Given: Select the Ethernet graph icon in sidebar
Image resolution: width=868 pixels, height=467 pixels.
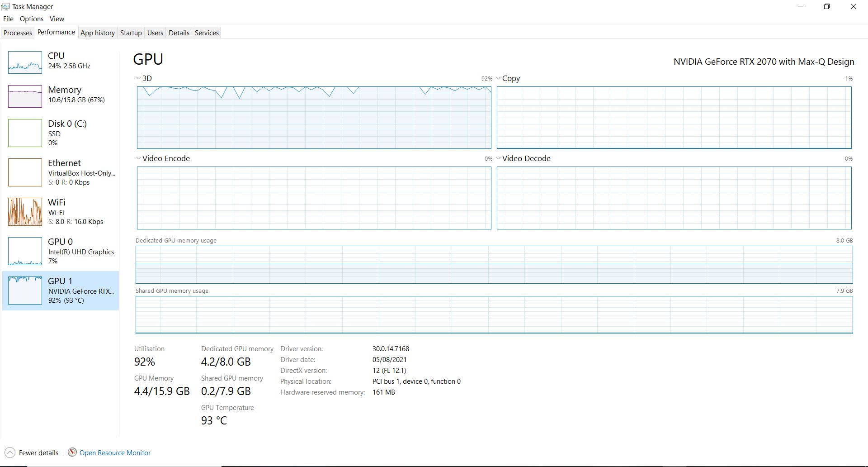Looking at the screenshot, I should pos(25,172).
